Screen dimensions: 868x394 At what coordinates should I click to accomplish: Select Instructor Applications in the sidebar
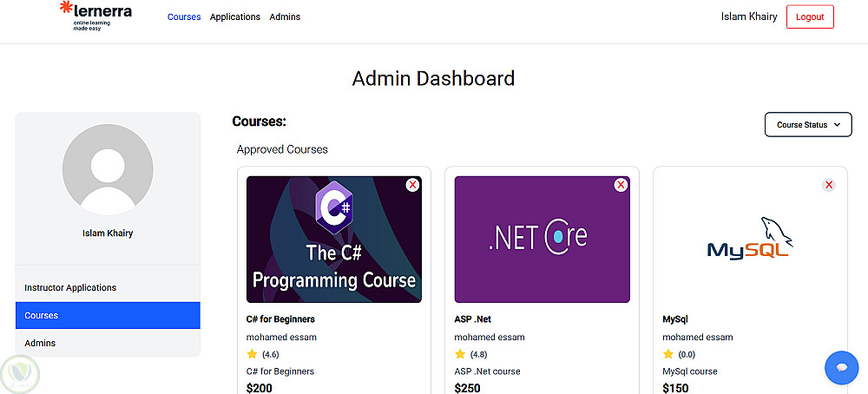(70, 287)
